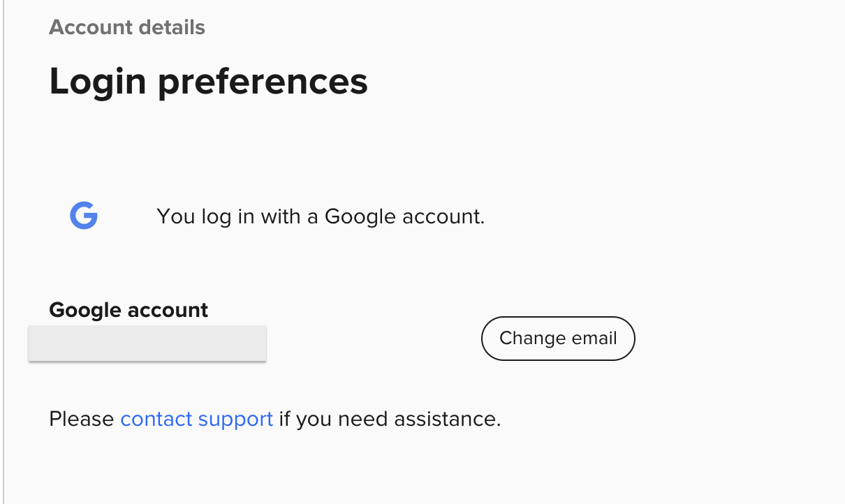Click the rounded Change email control

557,338
